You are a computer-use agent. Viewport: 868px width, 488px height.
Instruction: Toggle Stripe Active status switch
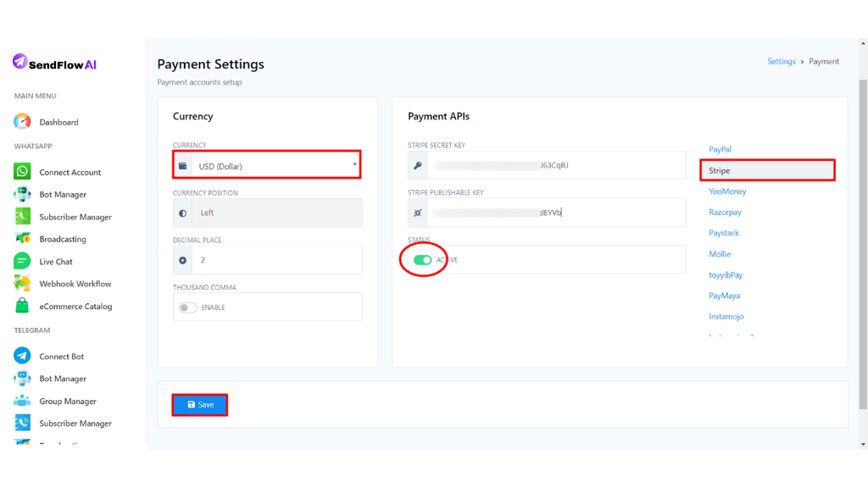(x=422, y=260)
